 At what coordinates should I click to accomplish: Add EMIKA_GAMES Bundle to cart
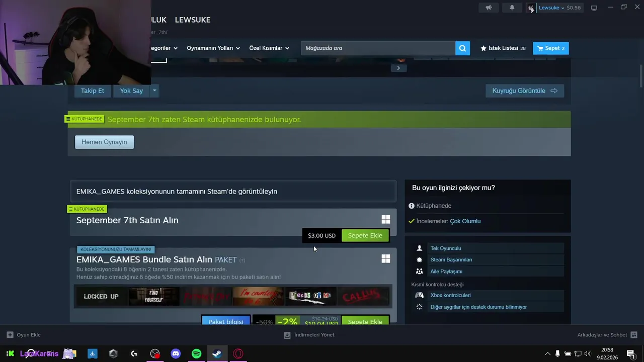(365, 321)
